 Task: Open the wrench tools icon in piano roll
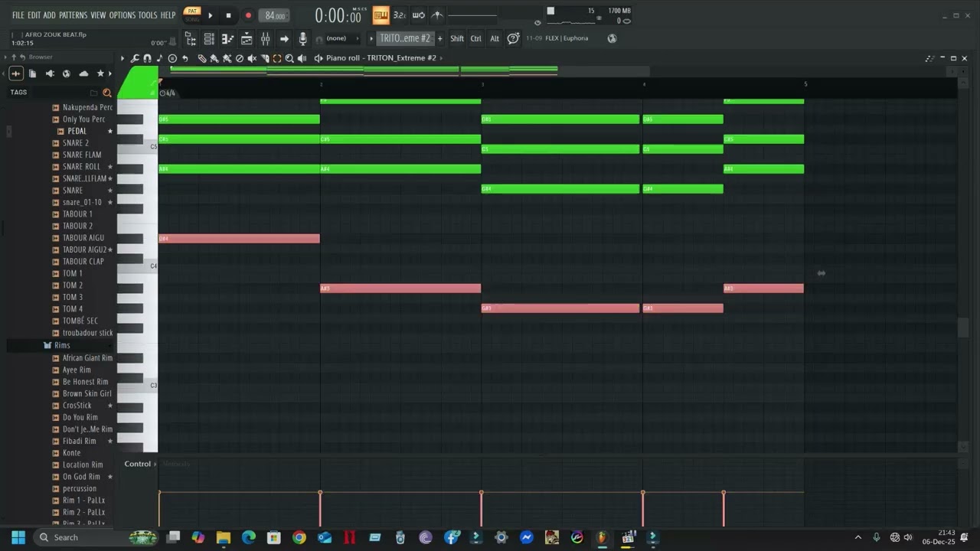pyautogui.click(x=135, y=58)
